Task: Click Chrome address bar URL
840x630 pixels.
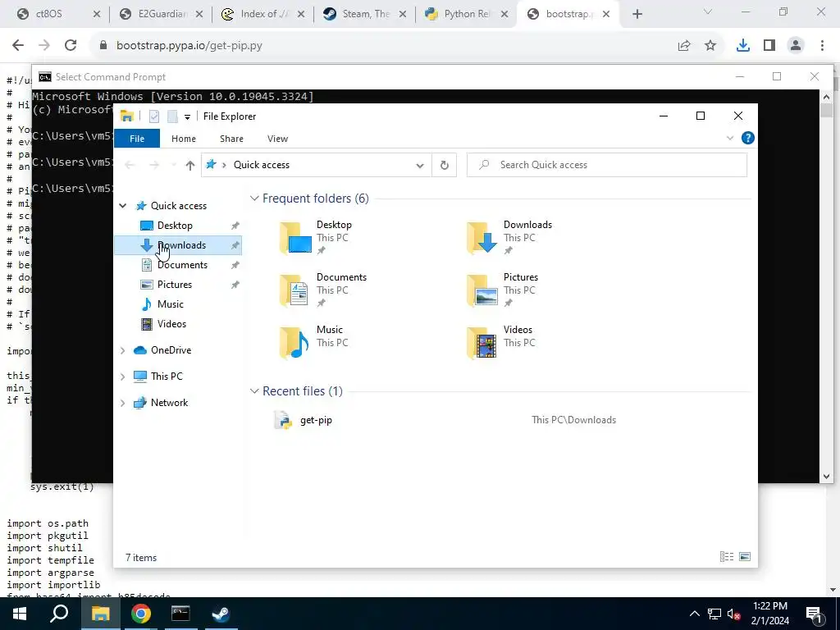Action: click(x=189, y=46)
